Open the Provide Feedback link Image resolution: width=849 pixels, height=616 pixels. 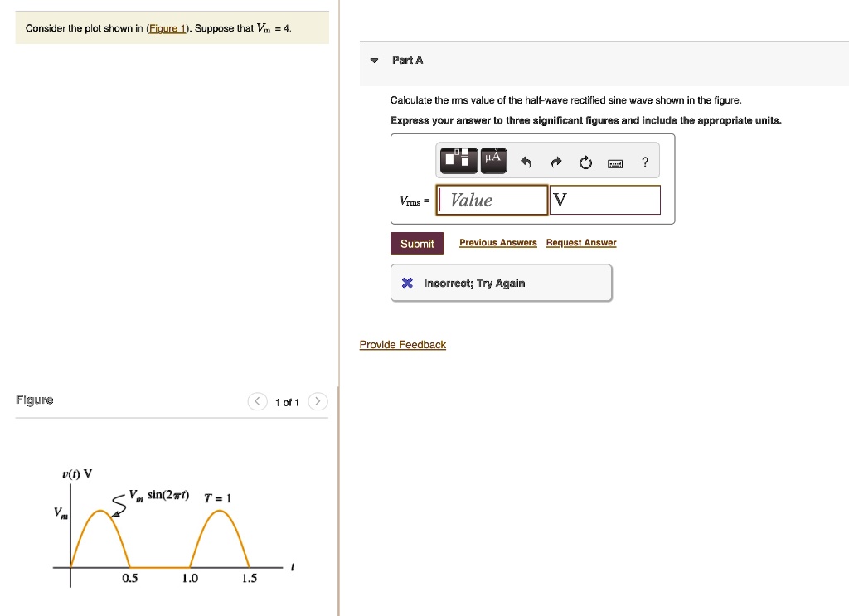pos(403,345)
